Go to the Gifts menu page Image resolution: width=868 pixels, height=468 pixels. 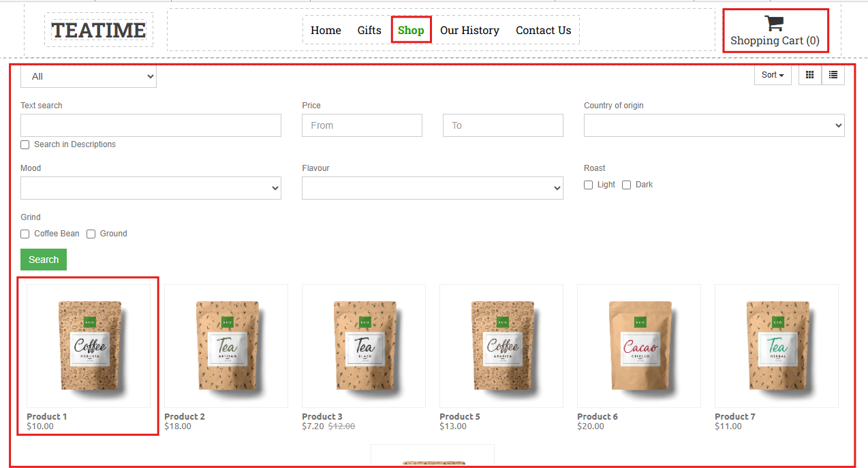pyautogui.click(x=369, y=30)
